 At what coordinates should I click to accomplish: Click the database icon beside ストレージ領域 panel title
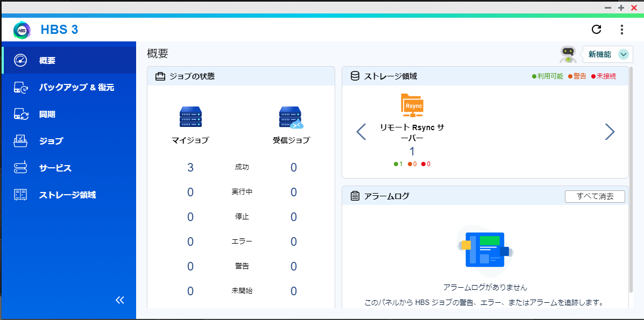(x=355, y=76)
